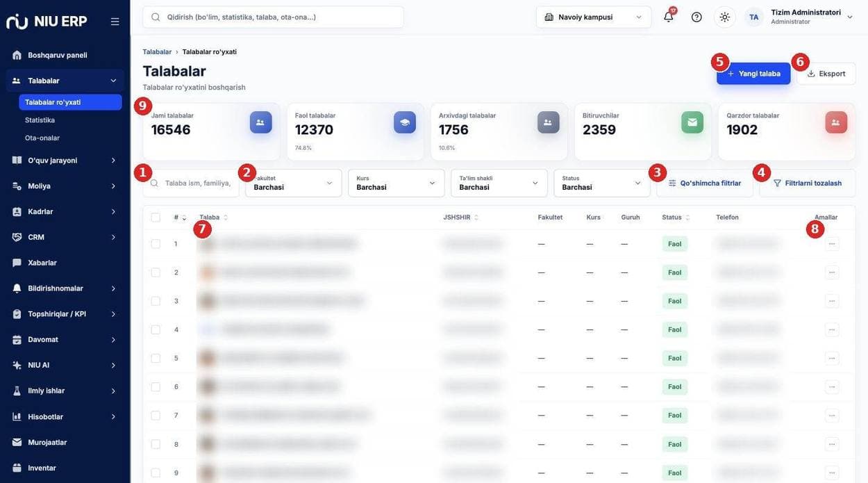Open the Navoiy kampusi campus dropdown

click(x=594, y=17)
